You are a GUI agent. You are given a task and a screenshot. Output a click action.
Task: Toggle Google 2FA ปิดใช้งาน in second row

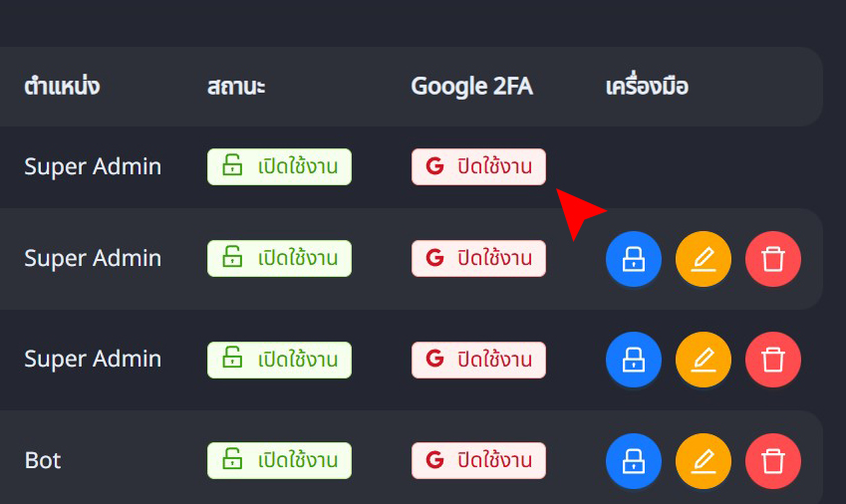(x=478, y=258)
